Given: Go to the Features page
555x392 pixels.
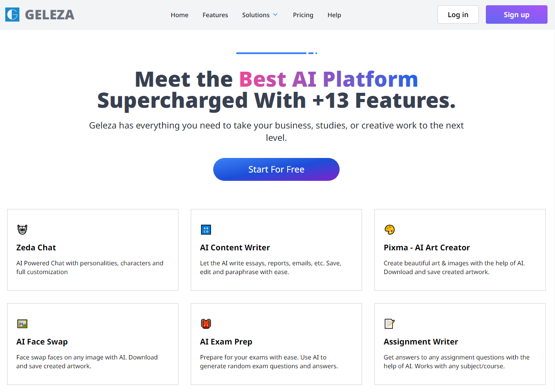Looking at the screenshot, I should click(215, 15).
